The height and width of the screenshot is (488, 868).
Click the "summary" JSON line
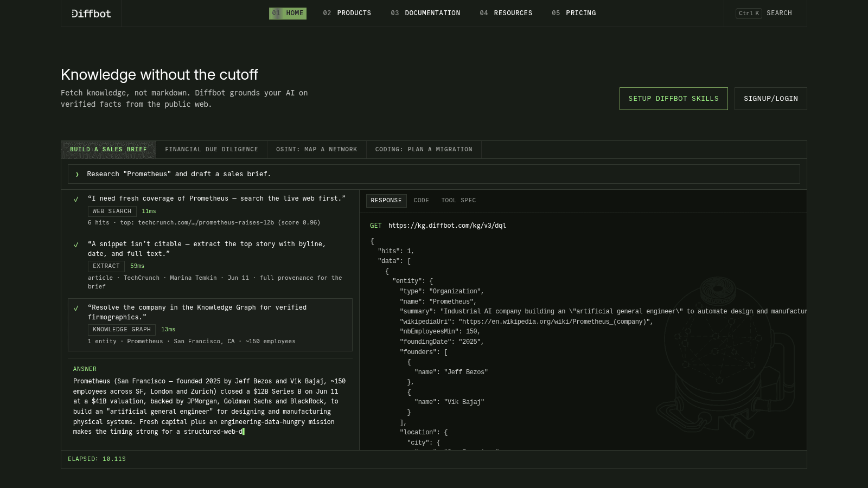tap(603, 312)
